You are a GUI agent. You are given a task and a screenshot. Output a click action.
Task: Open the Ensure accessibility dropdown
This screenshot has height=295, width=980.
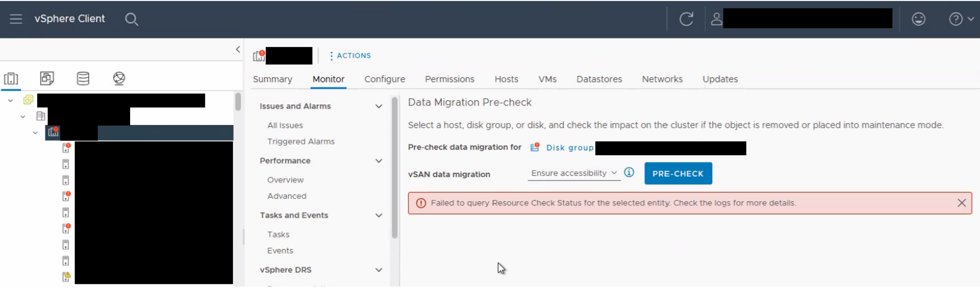(x=573, y=173)
